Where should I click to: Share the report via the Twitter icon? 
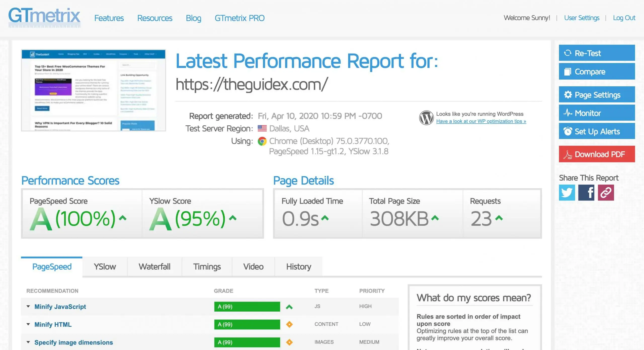[x=567, y=192]
